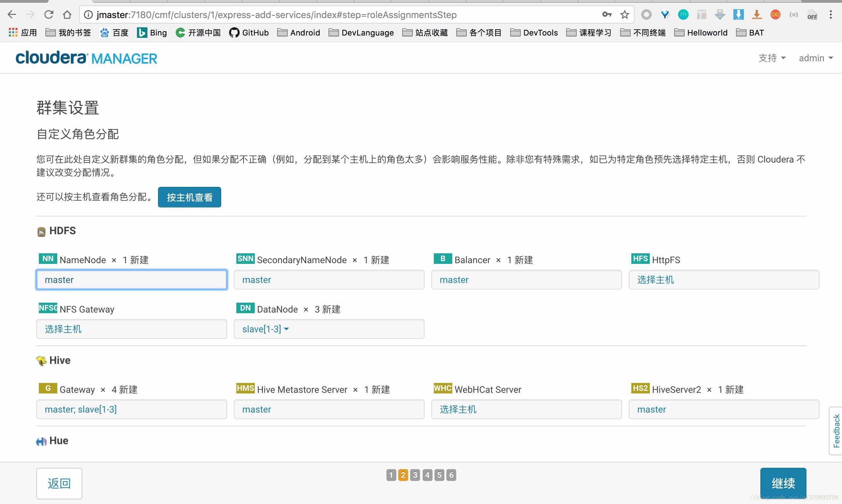The height and width of the screenshot is (504, 842).
Task: Go to wizard step 6
Action: [451, 475]
